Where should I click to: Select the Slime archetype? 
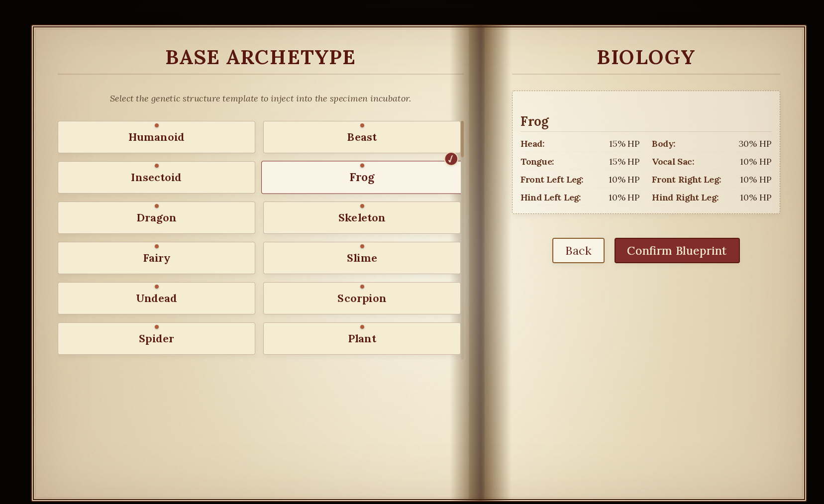tap(362, 258)
